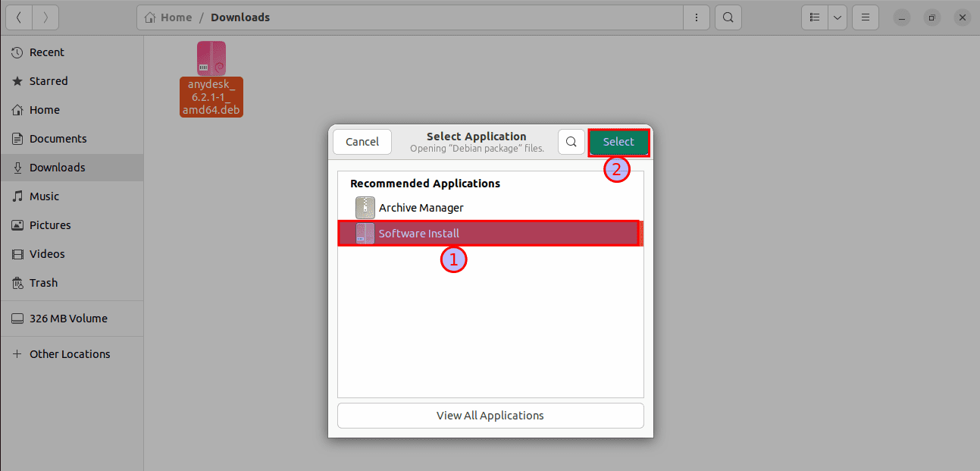The height and width of the screenshot is (471, 980).
Task: Click the Starred star icon in sidebar
Action: (17, 81)
